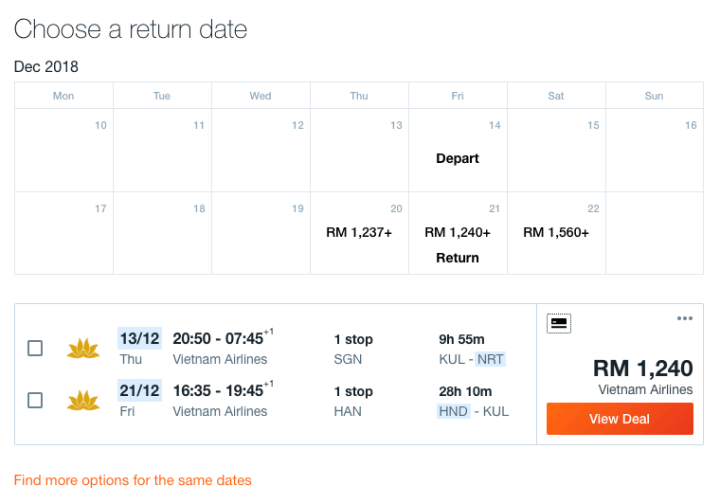Screen dimensions: 720x504
Task: Click the 1 stop SGN layover info
Action: coord(353,349)
